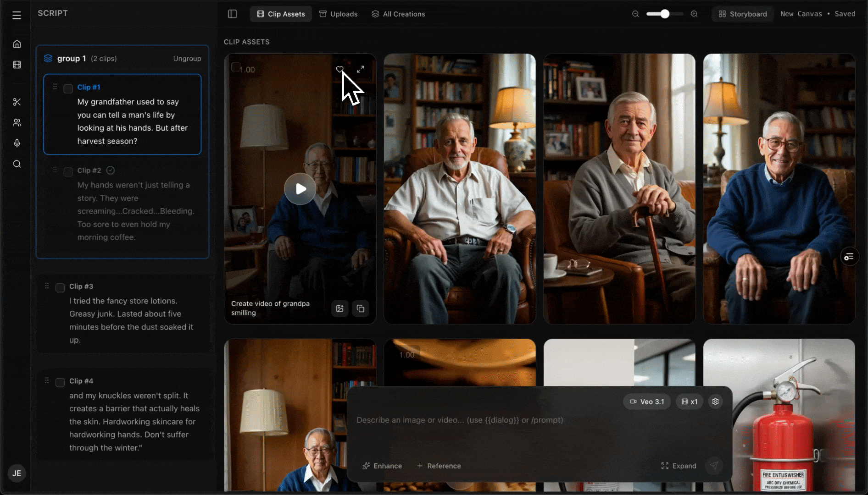Open the Veo 3.1 model selector

point(646,401)
